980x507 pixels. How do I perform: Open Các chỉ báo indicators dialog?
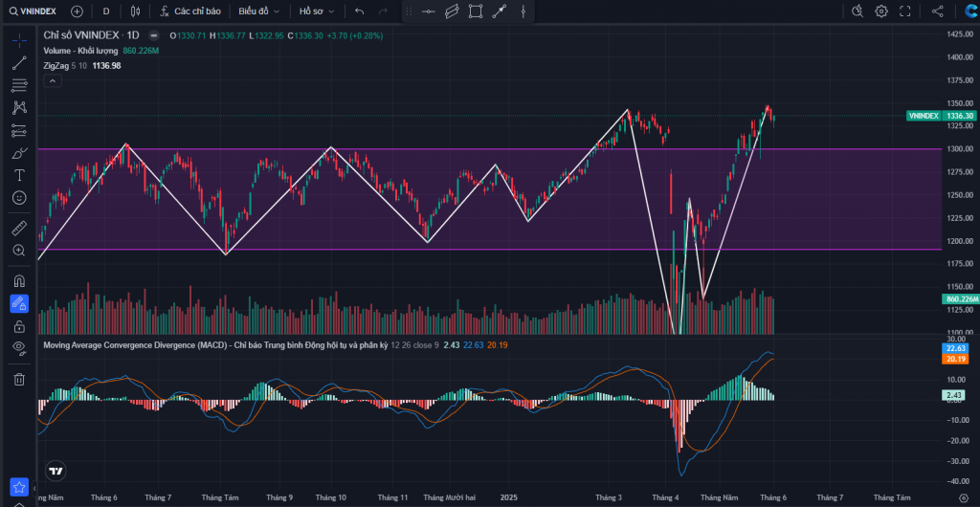(x=190, y=11)
